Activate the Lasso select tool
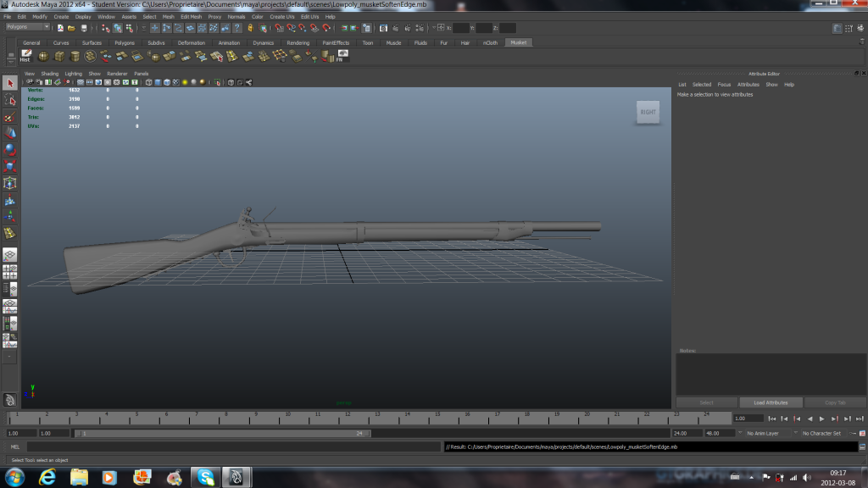The image size is (868, 488). (10, 100)
